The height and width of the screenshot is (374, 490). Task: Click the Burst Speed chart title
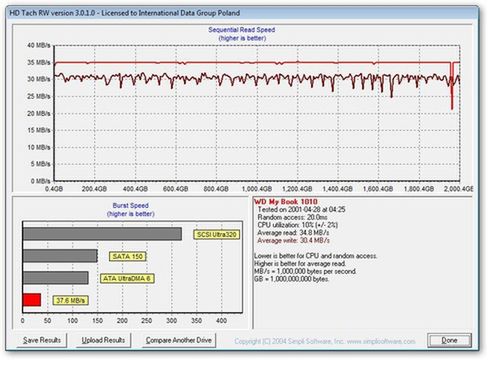(130, 205)
